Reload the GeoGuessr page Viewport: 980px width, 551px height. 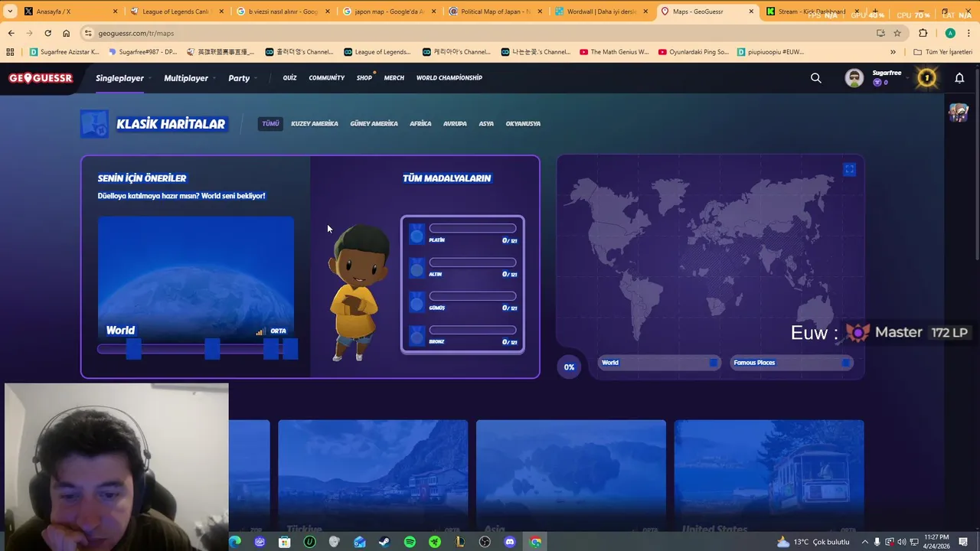(x=47, y=33)
